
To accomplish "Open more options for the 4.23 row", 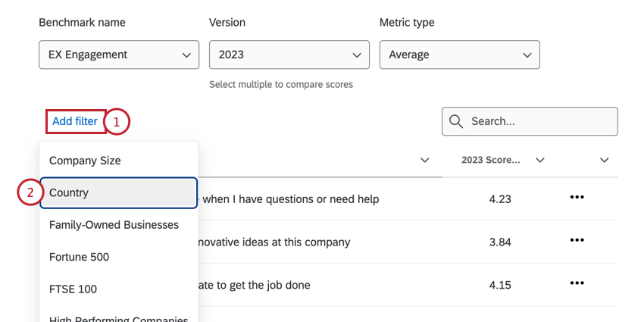I will (x=577, y=198).
